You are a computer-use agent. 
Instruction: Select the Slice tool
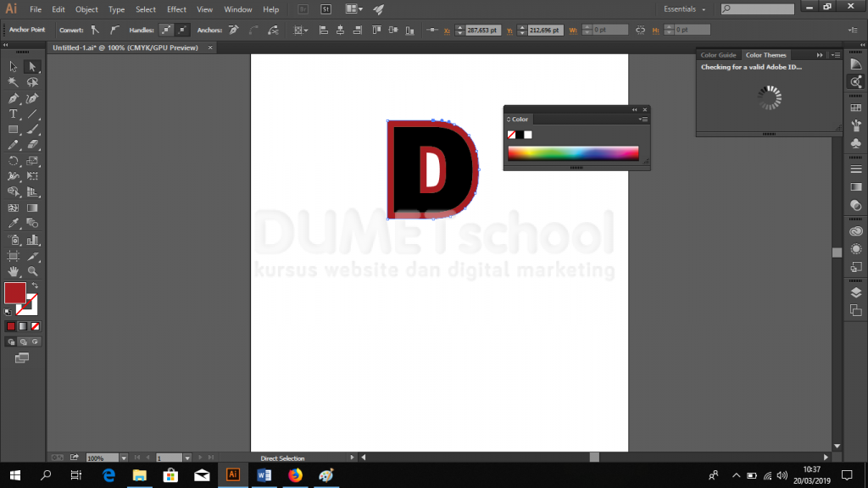tap(32, 256)
